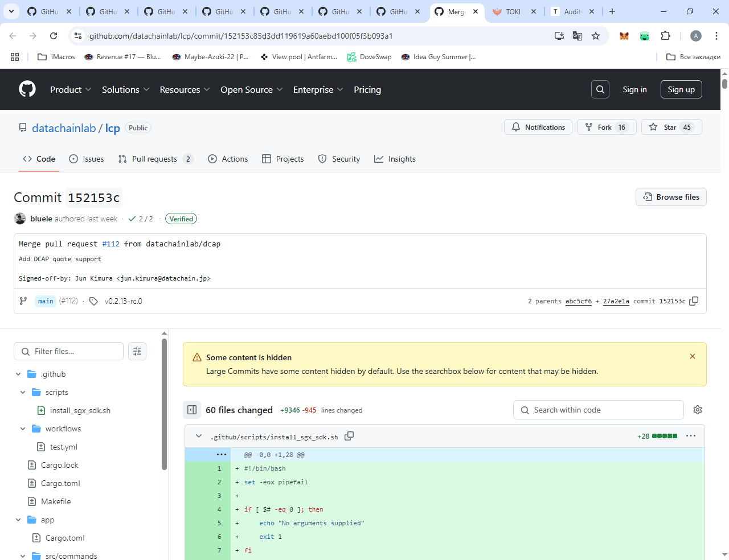Collapse the app folder in tree
Screen dimensions: 729x560
pos(18,520)
